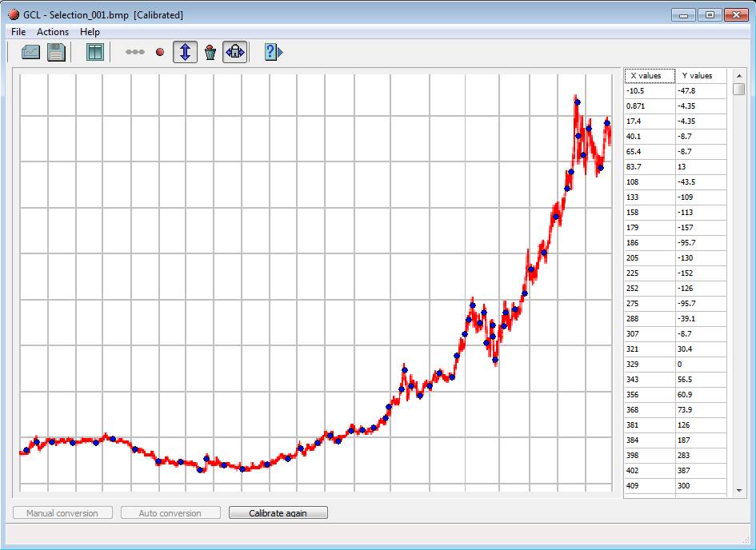Screen dimensions: 756x550
Task: Select the X value cell 158
Action: (650, 213)
